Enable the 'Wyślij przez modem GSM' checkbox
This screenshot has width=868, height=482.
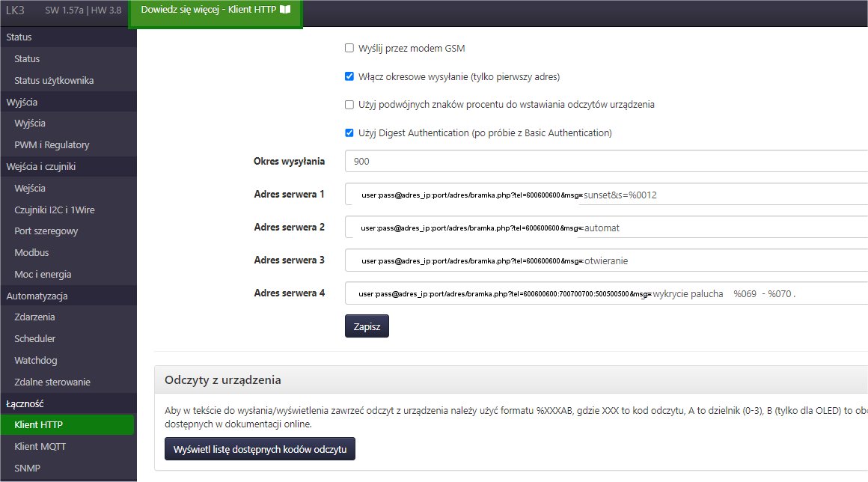click(x=349, y=49)
